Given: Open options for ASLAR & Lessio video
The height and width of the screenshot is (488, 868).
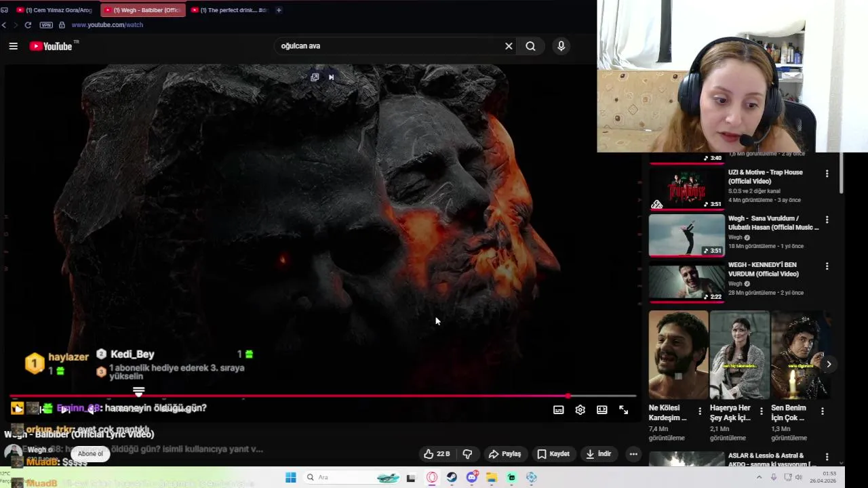Looking at the screenshot, I should tap(827, 457).
